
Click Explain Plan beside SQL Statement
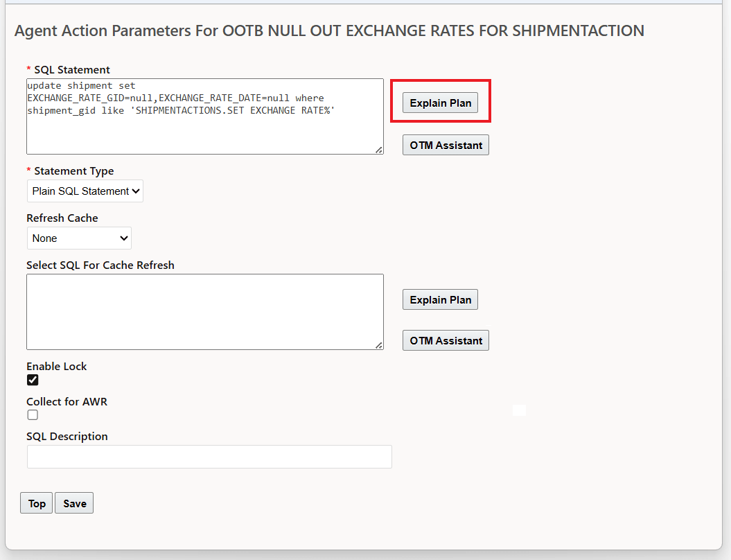440,103
